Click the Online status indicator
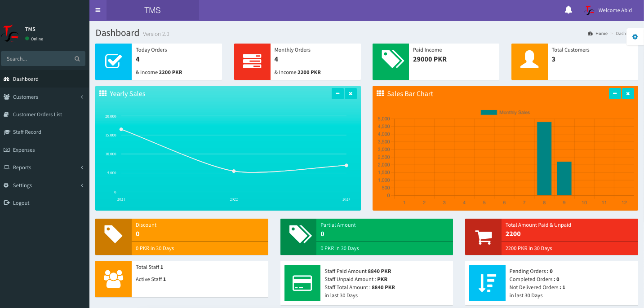This screenshot has width=644, height=308. [34, 39]
